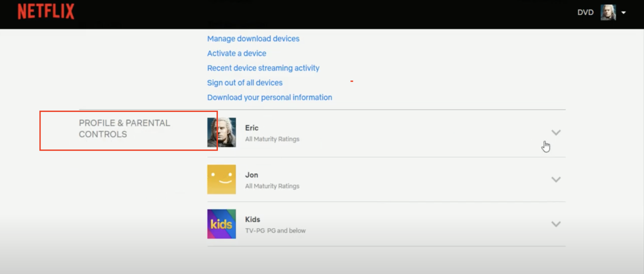
Task: Select the Jon profile name
Action: [x=252, y=175]
